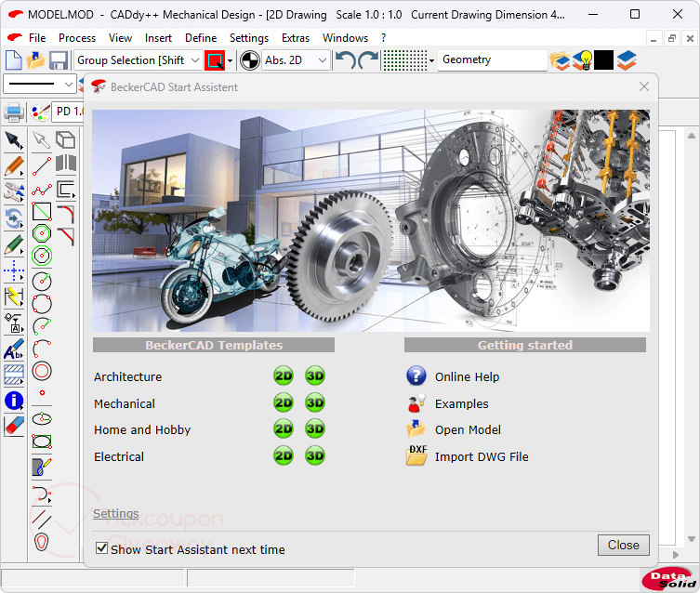Click the black color swatch

coord(603,60)
